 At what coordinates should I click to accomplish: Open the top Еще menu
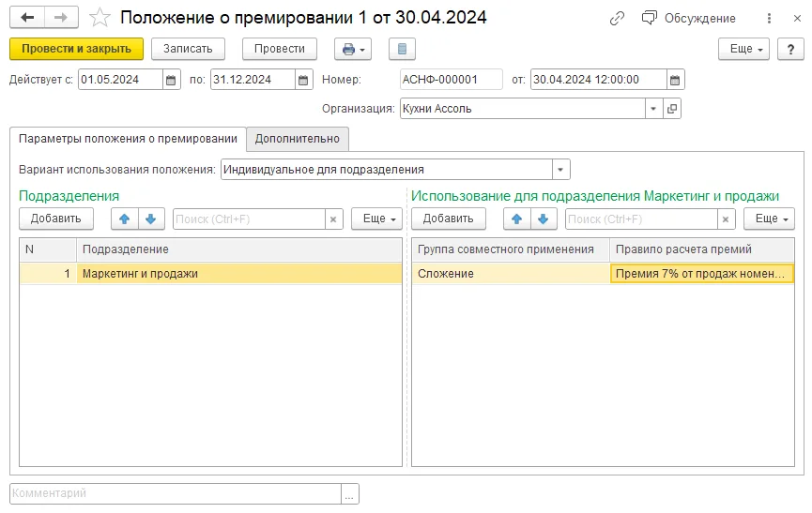click(x=743, y=49)
